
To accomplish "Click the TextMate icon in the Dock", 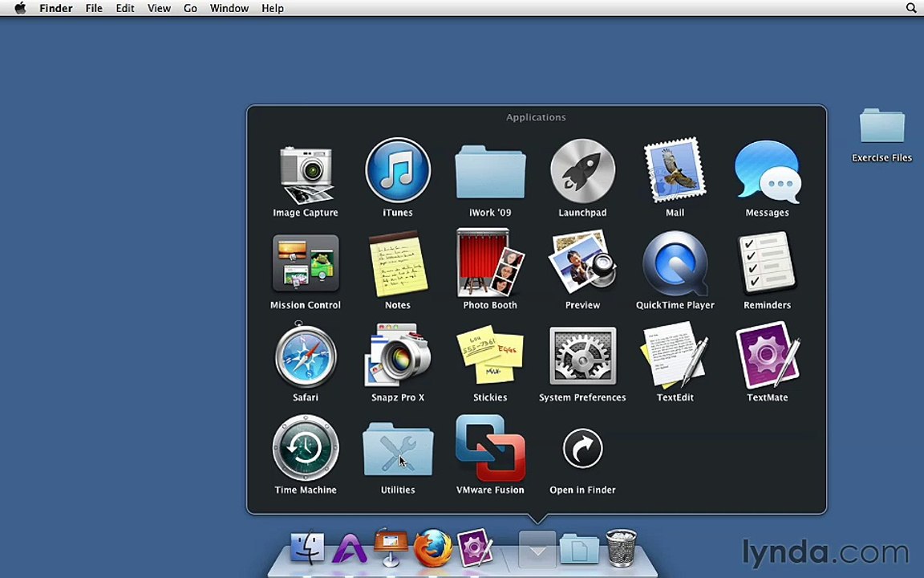I will click(475, 547).
